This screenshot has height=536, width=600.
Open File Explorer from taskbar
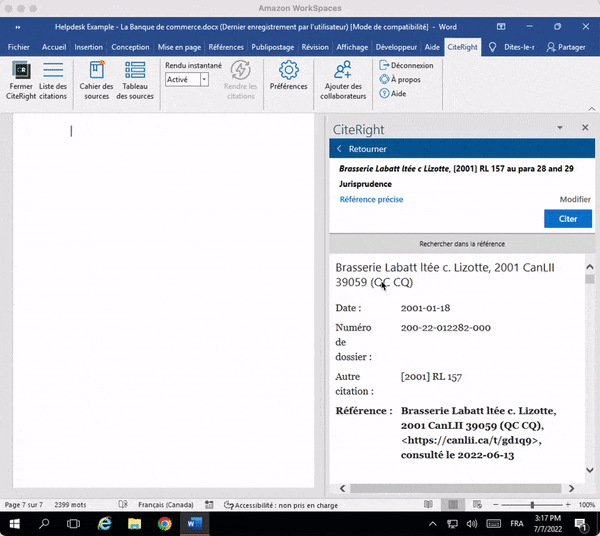pos(134,524)
